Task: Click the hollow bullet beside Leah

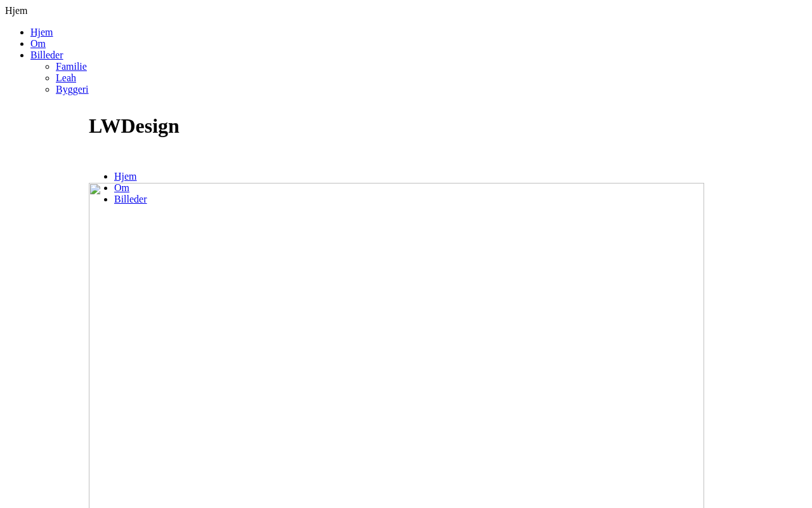Action: click(47, 78)
